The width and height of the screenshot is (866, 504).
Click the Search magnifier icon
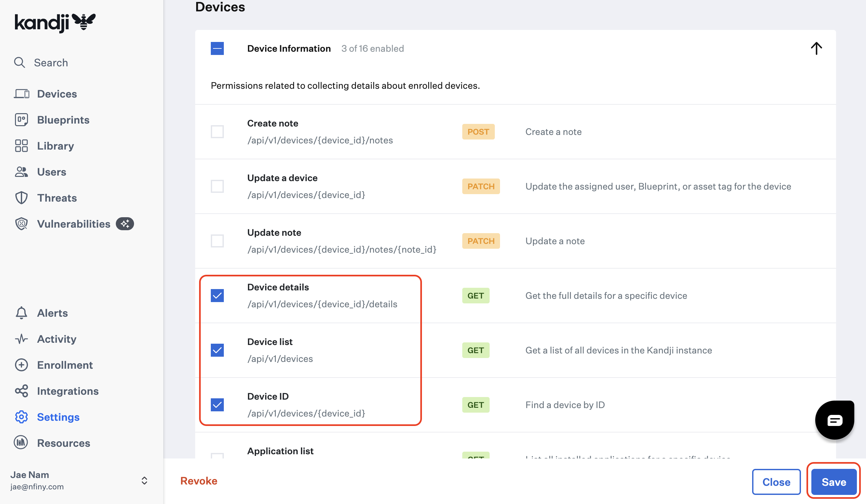coord(20,62)
